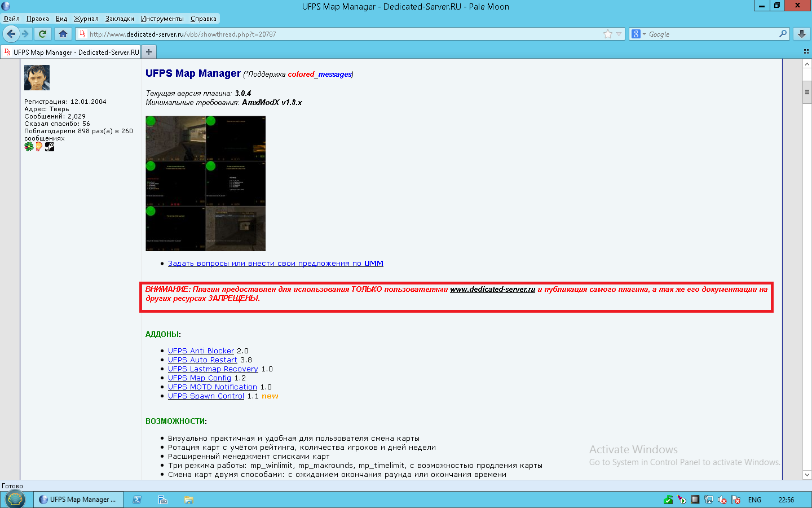Open the Правка menu
812x508 pixels.
[x=38, y=19]
